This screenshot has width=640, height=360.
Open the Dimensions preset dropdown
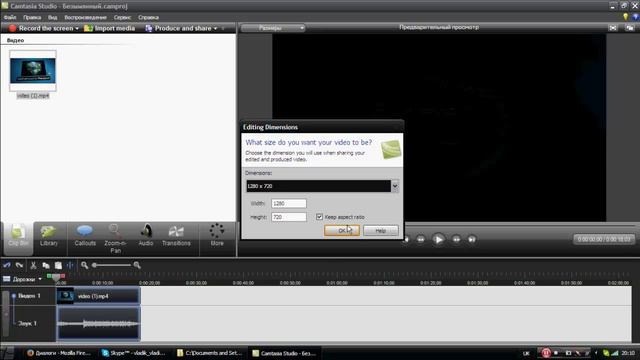(395, 186)
